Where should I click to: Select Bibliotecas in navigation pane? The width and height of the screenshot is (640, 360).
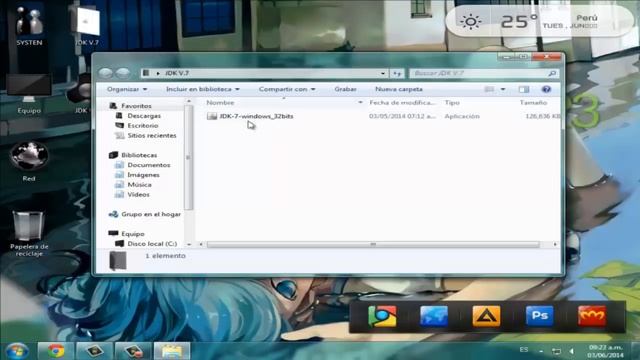(x=139, y=155)
